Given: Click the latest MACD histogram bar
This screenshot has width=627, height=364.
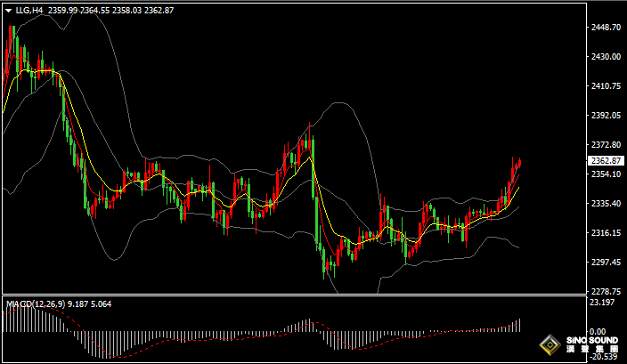Looking at the screenshot, I should pyautogui.click(x=518, y=326).
